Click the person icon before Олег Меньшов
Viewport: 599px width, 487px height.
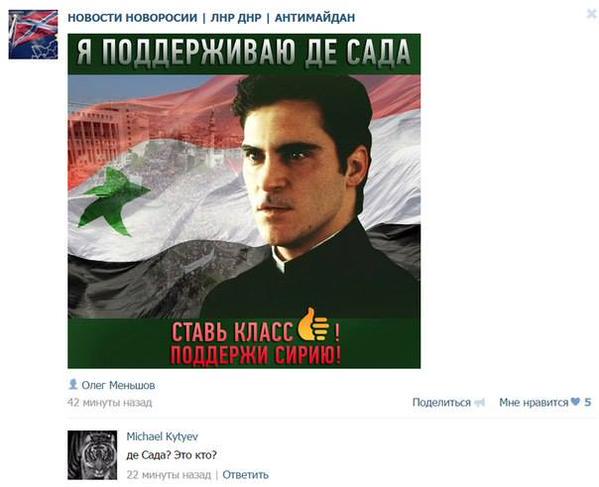coord(73,384)
